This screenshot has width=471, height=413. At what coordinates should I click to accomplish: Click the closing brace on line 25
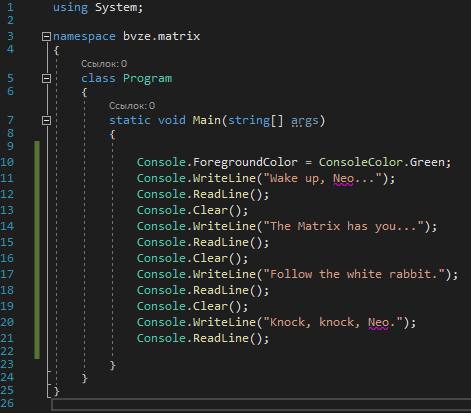pos(57,391)
